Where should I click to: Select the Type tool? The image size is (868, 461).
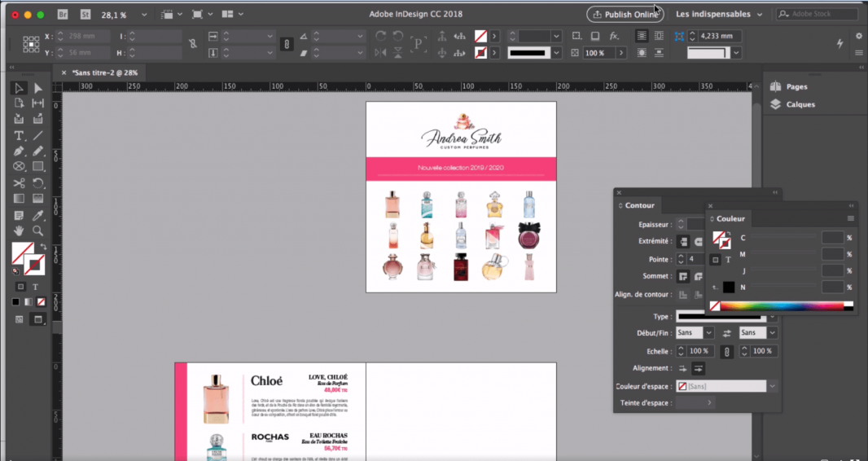(x=19, y=135)
